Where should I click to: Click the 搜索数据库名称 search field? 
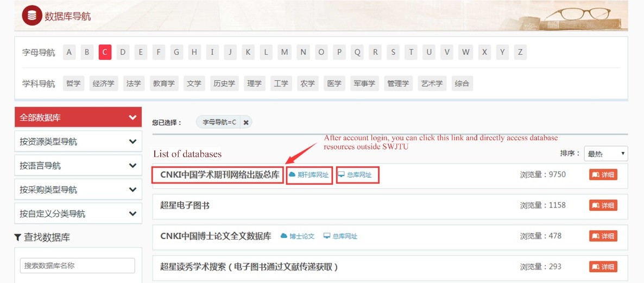[x=78, y=266]
